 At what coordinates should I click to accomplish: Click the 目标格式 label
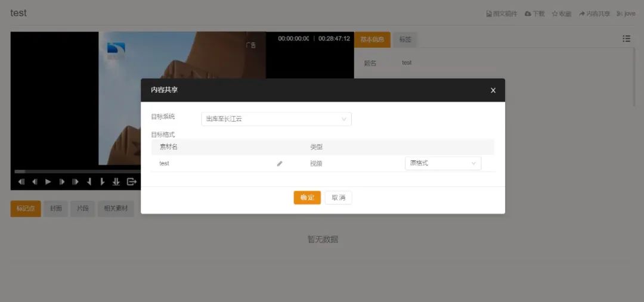pyautogui.click(x=163, y=134)
